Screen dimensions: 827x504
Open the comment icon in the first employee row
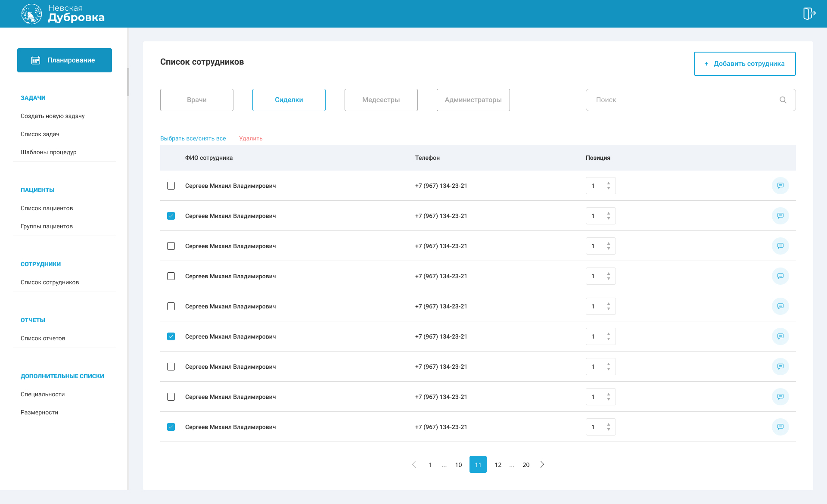pos(780,186)
